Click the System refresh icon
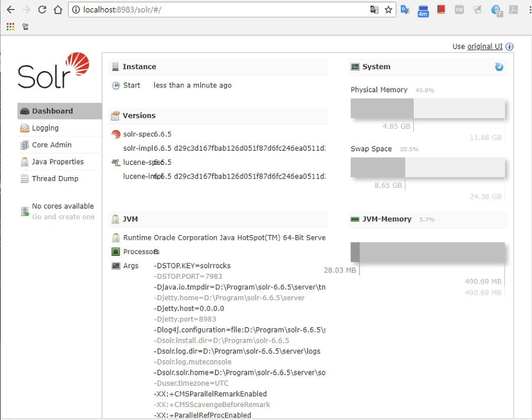Screen dimensions: 532x420 [x=499, y=67]
